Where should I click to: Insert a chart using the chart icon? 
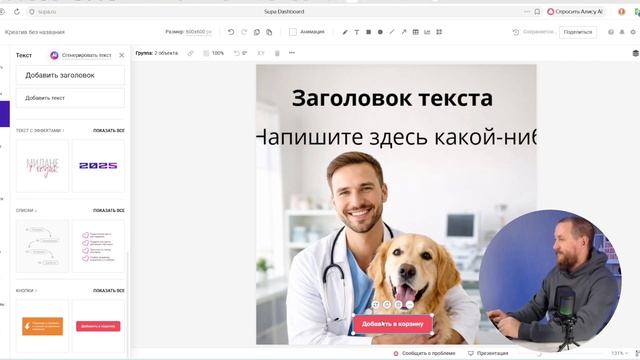tap(427, 32)
